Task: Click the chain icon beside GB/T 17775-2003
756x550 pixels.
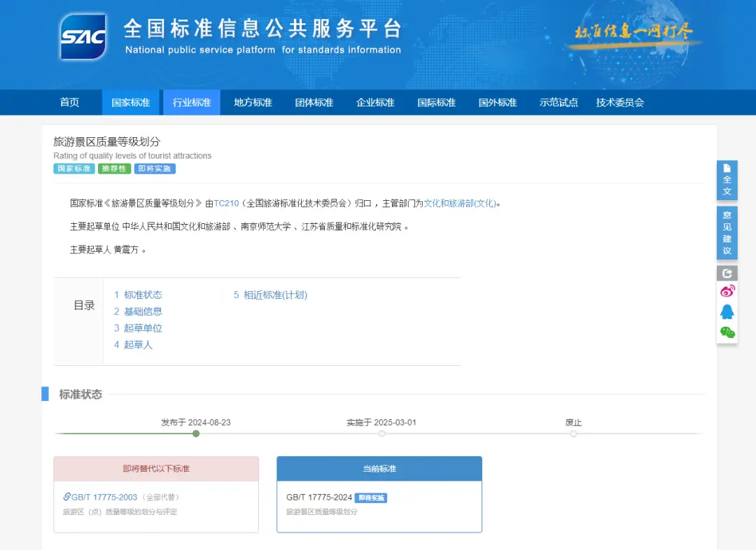Action: [68, 497]
